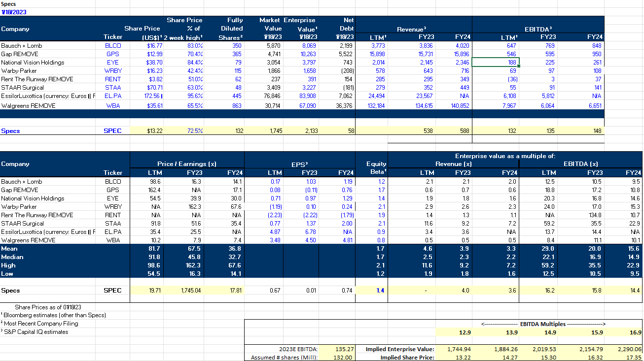This screenshot has width=644, height=361.
Task: Select Walgreens share price $35.61
Action: (x=154, y=105)
